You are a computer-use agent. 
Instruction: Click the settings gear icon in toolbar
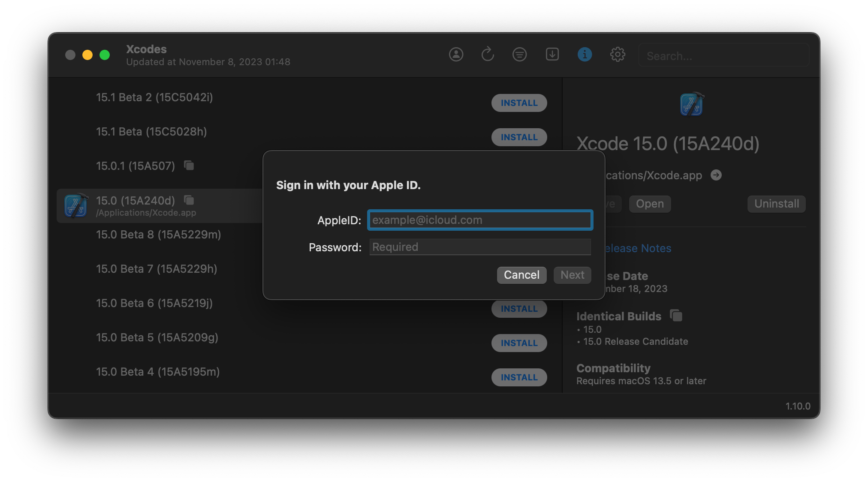618,54
